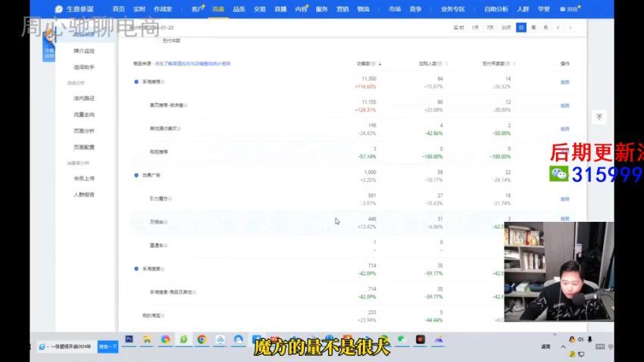Select the 月 date granularity button

point(546,27)
